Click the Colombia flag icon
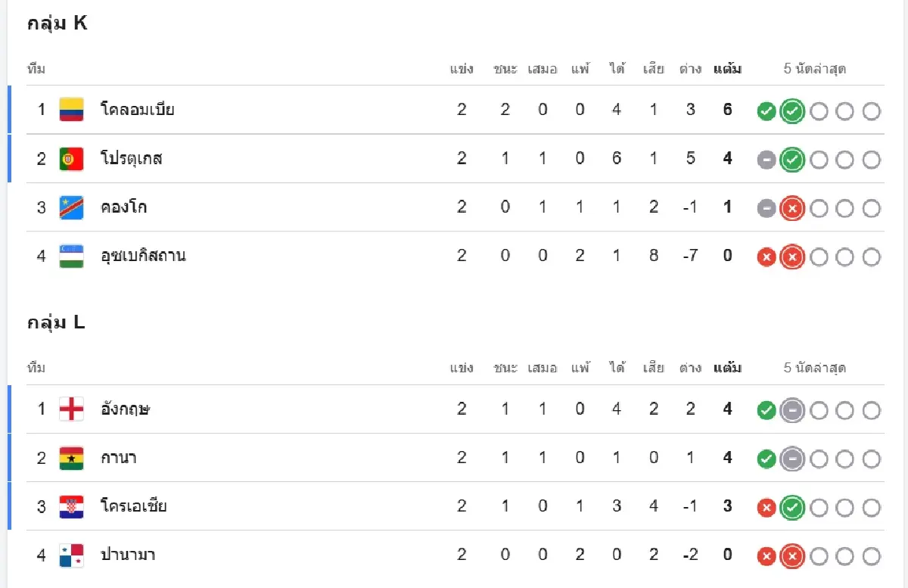Screen dimensions: 908x588 click(x=72, y=110)
